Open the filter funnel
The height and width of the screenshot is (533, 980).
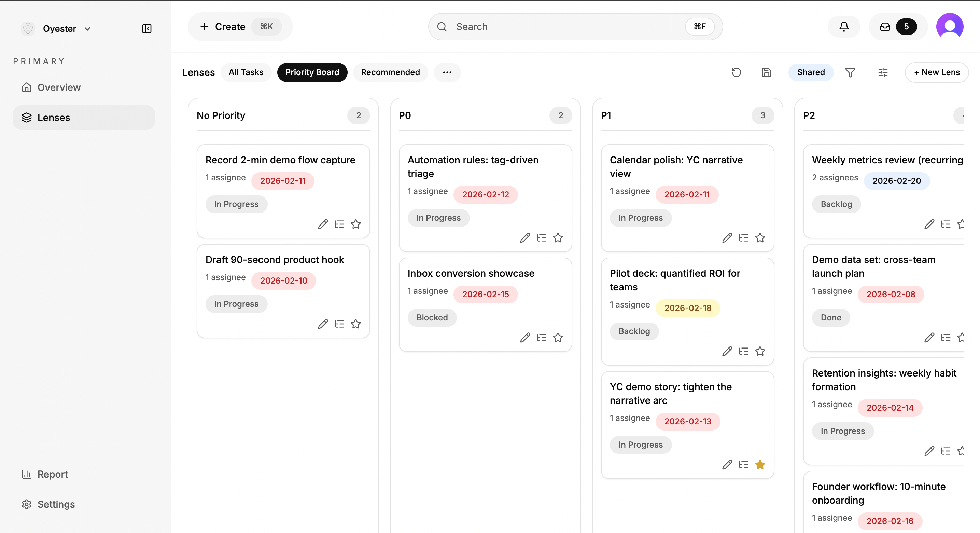tap(850, 72)
